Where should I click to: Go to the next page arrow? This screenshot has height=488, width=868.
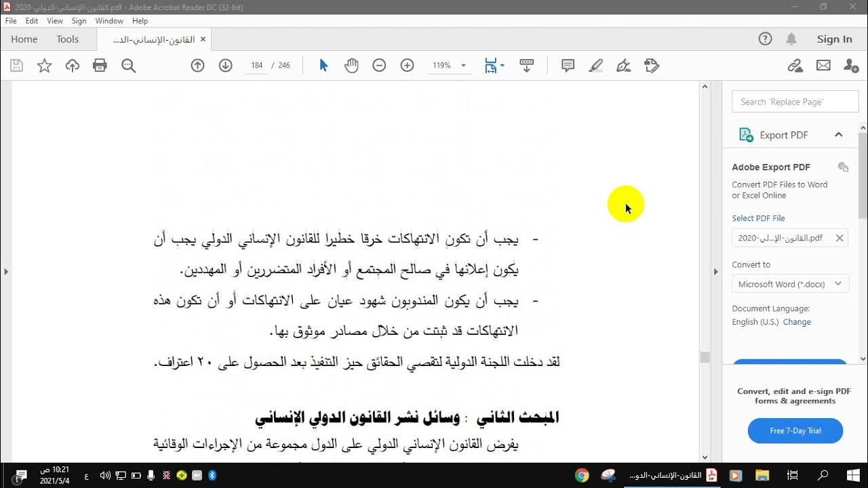(x=226, y=66)
